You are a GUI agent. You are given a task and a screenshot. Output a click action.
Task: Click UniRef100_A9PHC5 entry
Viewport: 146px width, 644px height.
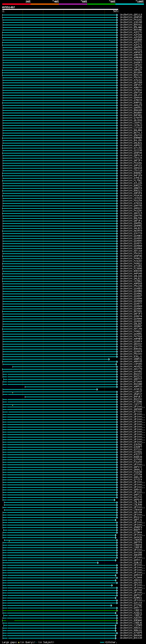[131, 53]
